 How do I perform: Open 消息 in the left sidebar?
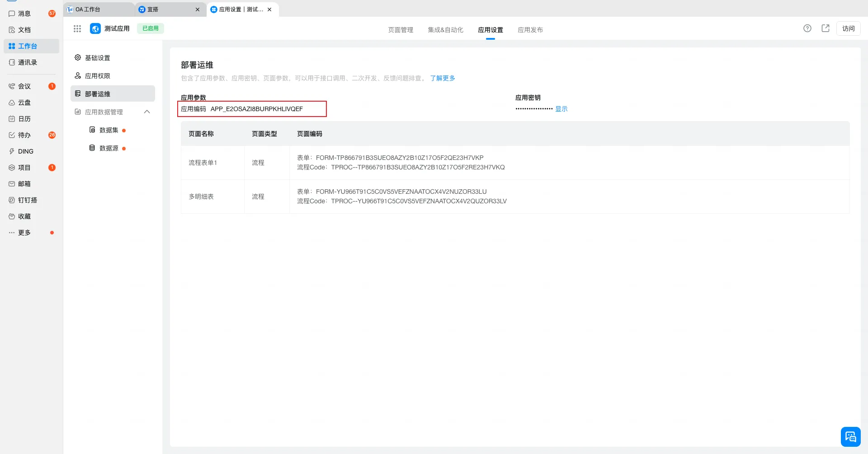24,14
